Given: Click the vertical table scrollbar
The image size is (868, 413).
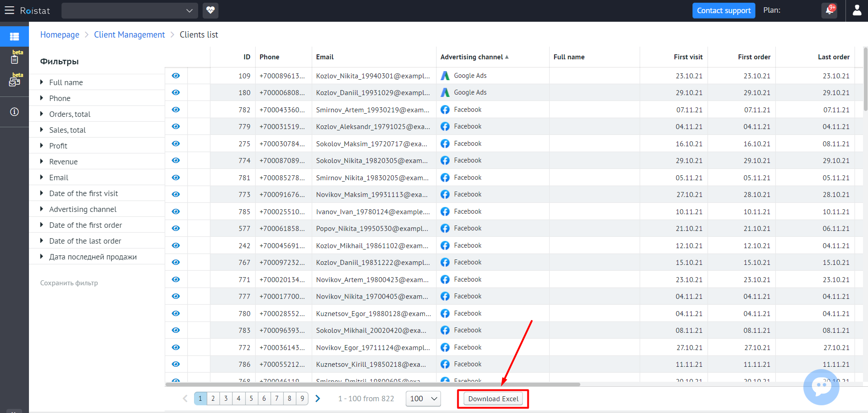Looking at the screenshot, I should coord(865,79).
